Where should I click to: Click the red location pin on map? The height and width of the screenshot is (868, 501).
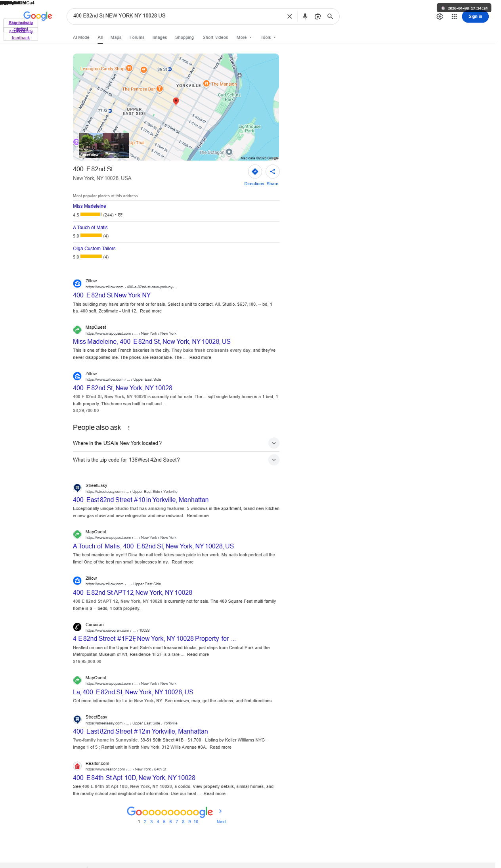click(176, 101)
